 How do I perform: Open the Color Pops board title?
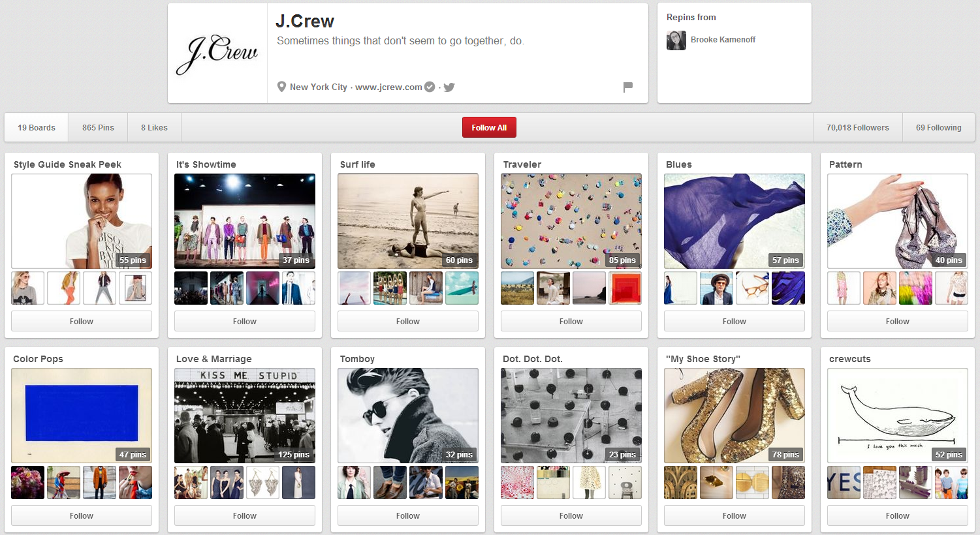click(x=38, y=359)
